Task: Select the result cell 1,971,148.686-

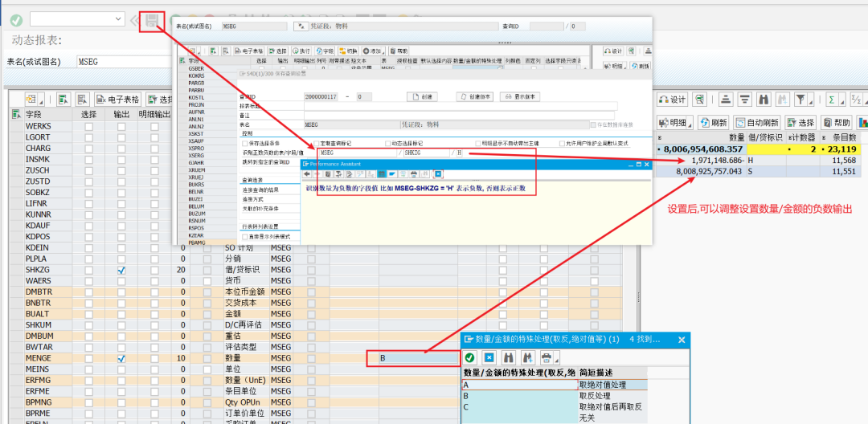Action: (702, 160)
